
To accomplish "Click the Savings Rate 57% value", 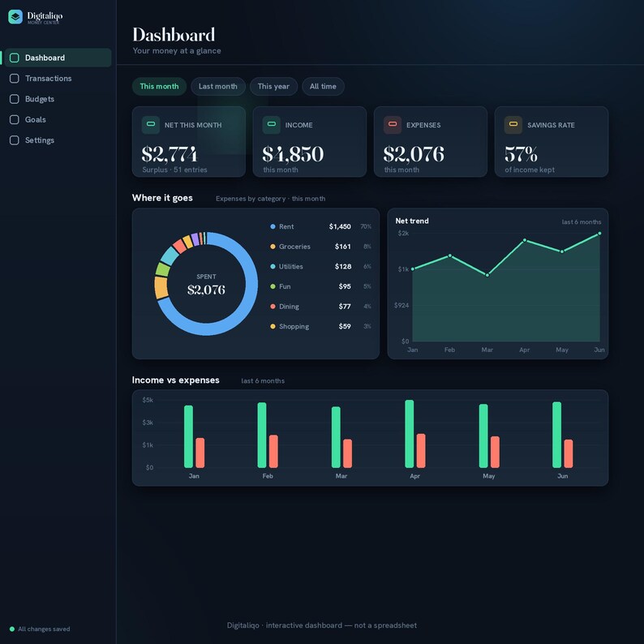I will [521, 154].
